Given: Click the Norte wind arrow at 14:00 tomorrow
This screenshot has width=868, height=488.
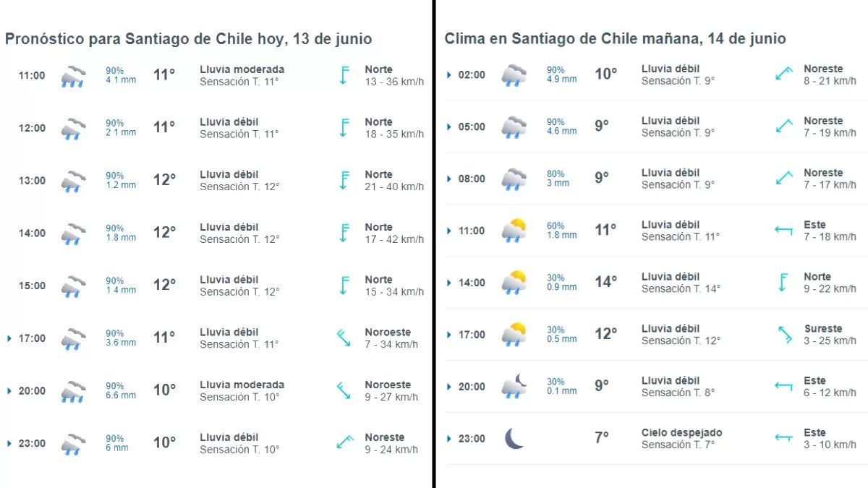Looking at the screenshot, I should [783, 282].
